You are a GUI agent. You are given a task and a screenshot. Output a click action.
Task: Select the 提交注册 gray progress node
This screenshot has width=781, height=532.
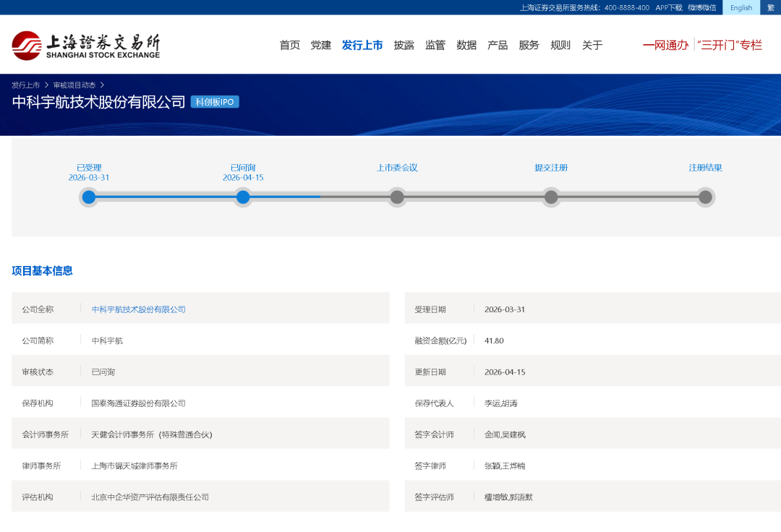(x=551, y=197)
